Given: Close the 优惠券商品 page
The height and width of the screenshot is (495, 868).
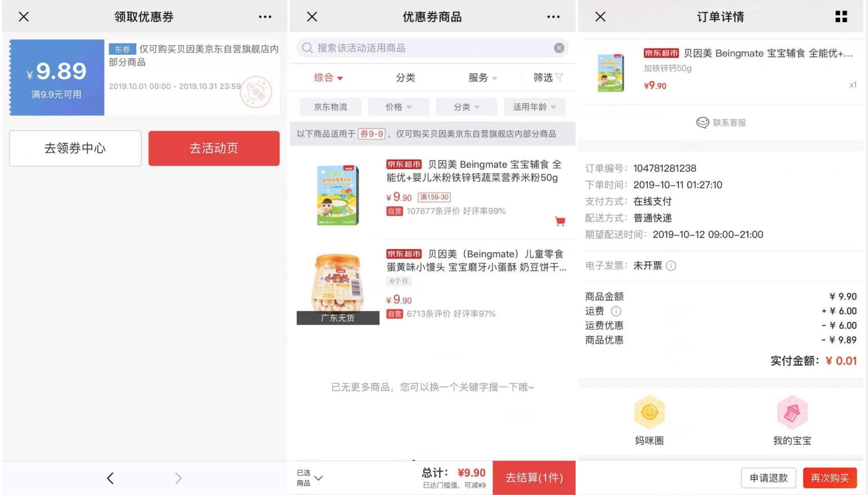Looking at the screenshot, I should 312,17.
